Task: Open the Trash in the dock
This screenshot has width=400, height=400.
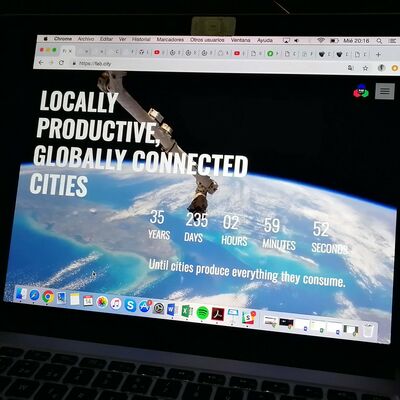Action: [x=368, y=330]
